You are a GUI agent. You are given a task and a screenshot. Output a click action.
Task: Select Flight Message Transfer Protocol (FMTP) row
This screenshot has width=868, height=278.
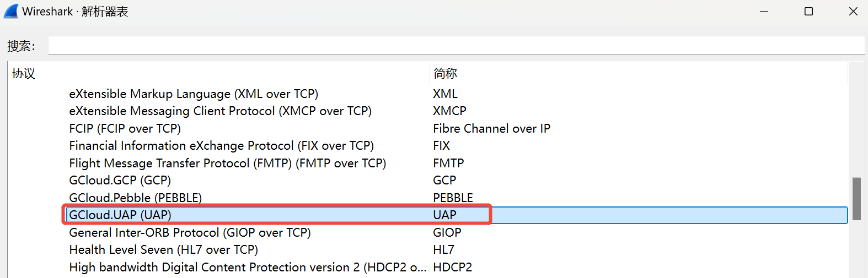pyautogui.click(x=227, y=163)
